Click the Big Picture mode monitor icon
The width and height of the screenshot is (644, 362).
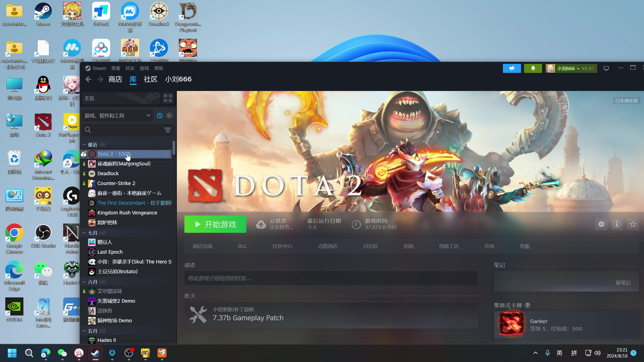tap(606, 68)
